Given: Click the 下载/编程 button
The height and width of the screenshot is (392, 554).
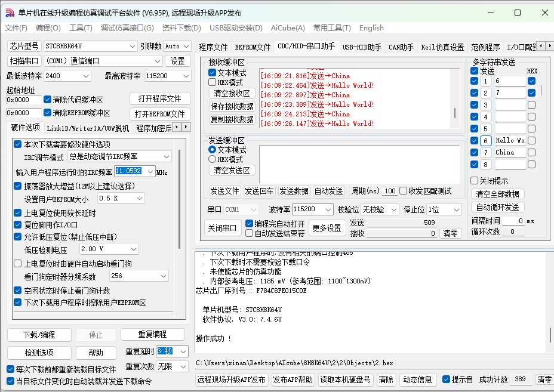Looking at the screenshot, I should [39, 335].
